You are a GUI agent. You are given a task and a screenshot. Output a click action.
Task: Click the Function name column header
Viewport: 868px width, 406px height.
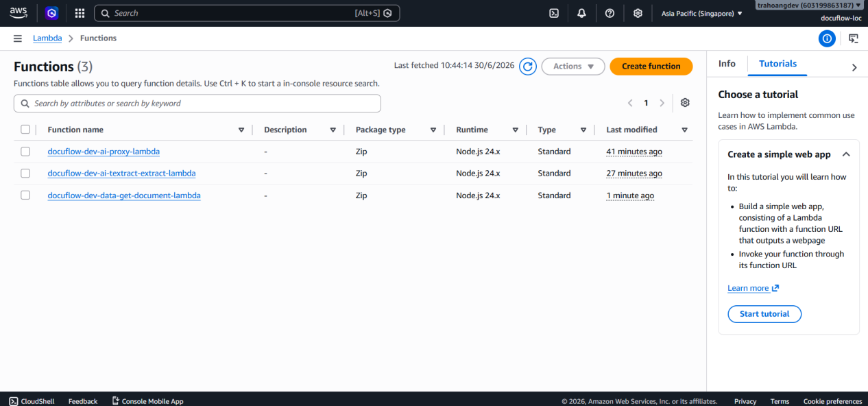[75, 130]
